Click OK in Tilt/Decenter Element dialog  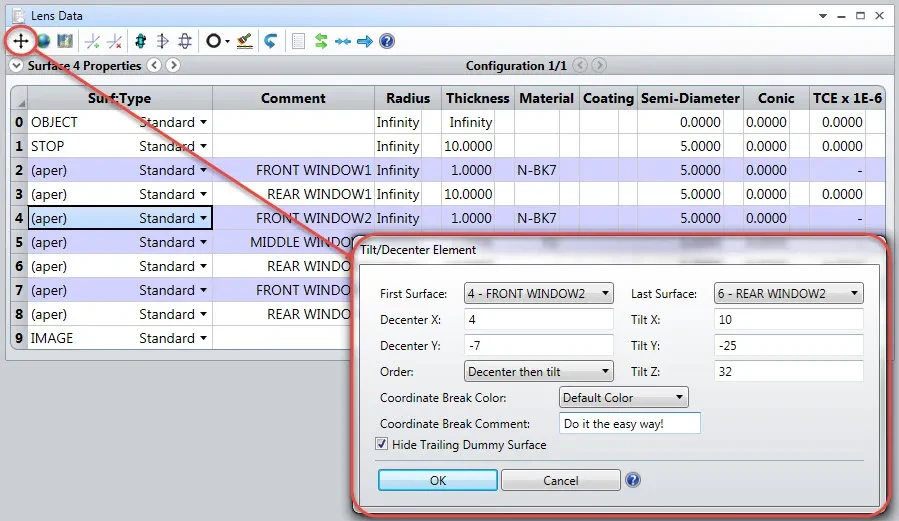tap(437, 480)
